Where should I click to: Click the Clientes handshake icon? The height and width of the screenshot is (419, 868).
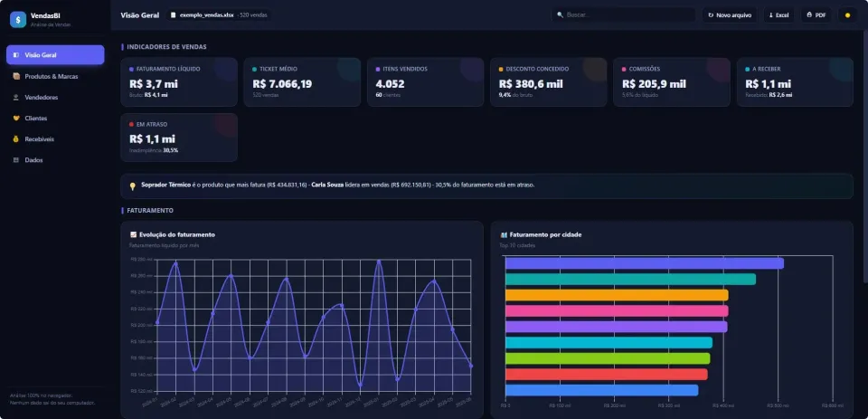16,118
